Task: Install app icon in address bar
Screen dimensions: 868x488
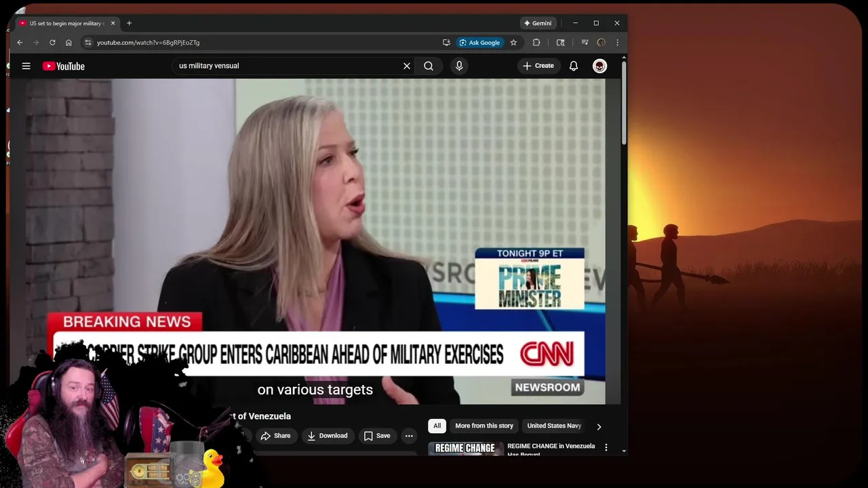Action: point(446,42)
